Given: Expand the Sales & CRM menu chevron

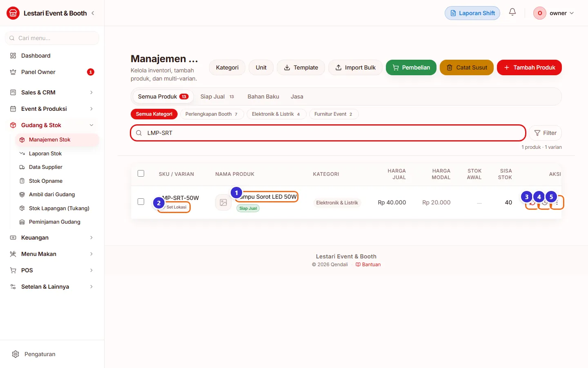Looking at the screenshot, I should [91, 92].
